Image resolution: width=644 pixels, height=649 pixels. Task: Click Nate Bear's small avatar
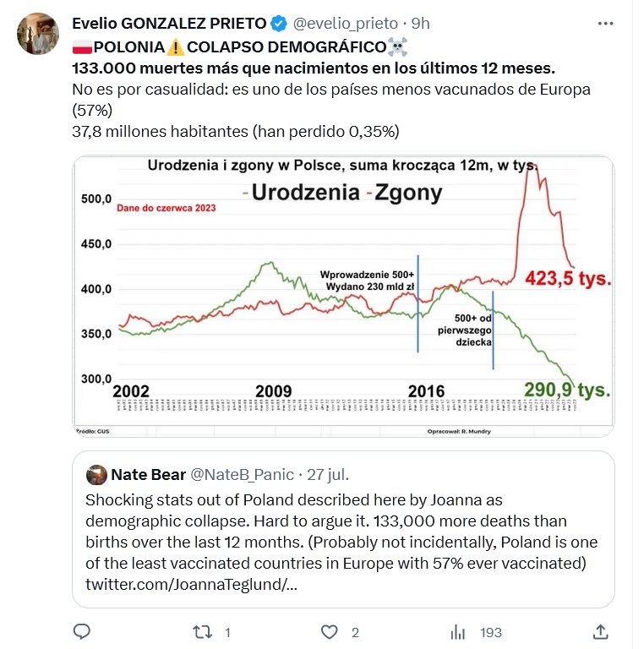click(x=96, y=474)
